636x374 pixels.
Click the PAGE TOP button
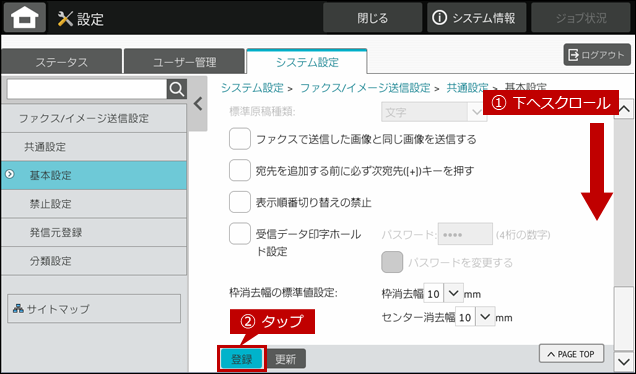coord(571,354)
